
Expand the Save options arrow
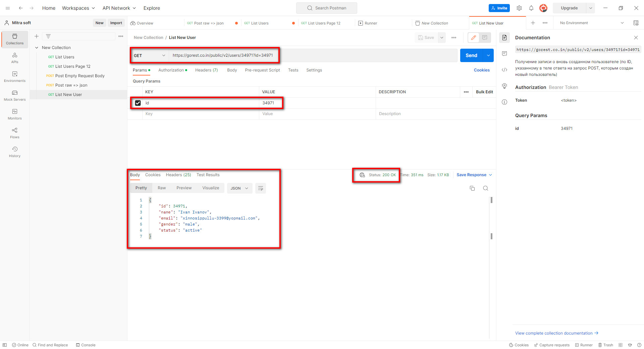point(442,38)
